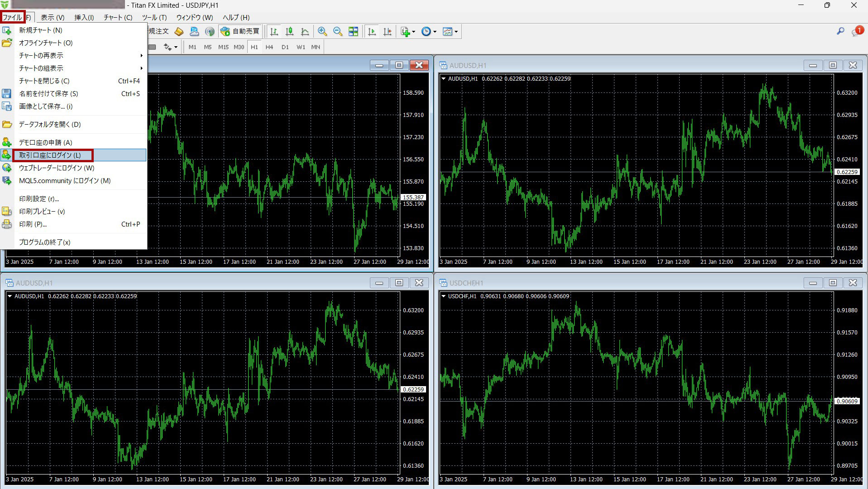Choose 画像として保存 menu entry
Viewport: 868px width, 489px height.
tap(45, 106)
